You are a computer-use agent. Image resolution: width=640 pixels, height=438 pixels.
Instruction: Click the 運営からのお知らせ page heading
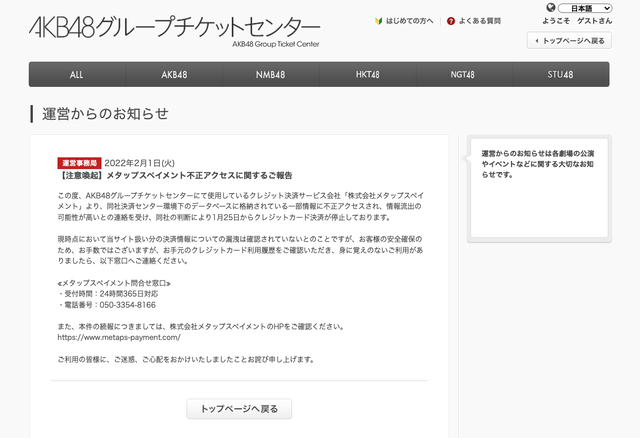tap(105, 113)
